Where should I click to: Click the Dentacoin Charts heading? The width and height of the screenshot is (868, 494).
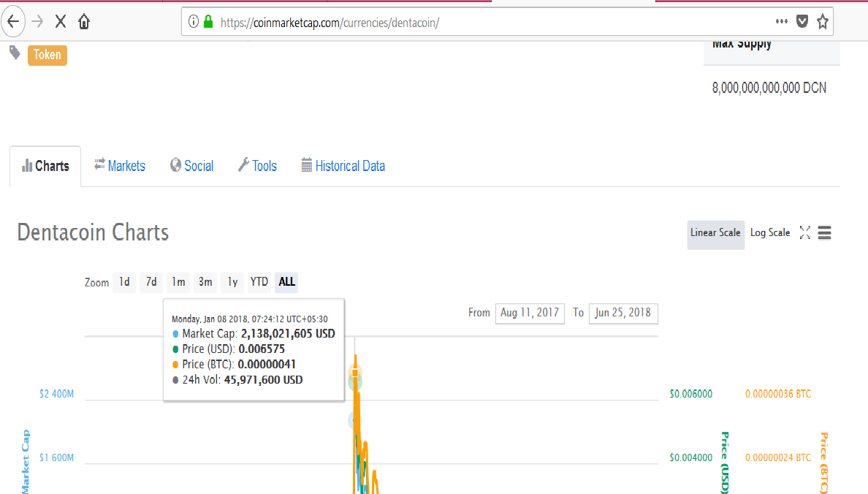point(93,232)
